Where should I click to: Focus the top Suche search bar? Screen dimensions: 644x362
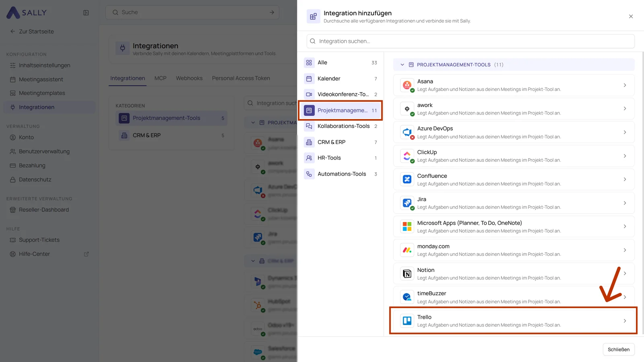[x=193, y=12]
